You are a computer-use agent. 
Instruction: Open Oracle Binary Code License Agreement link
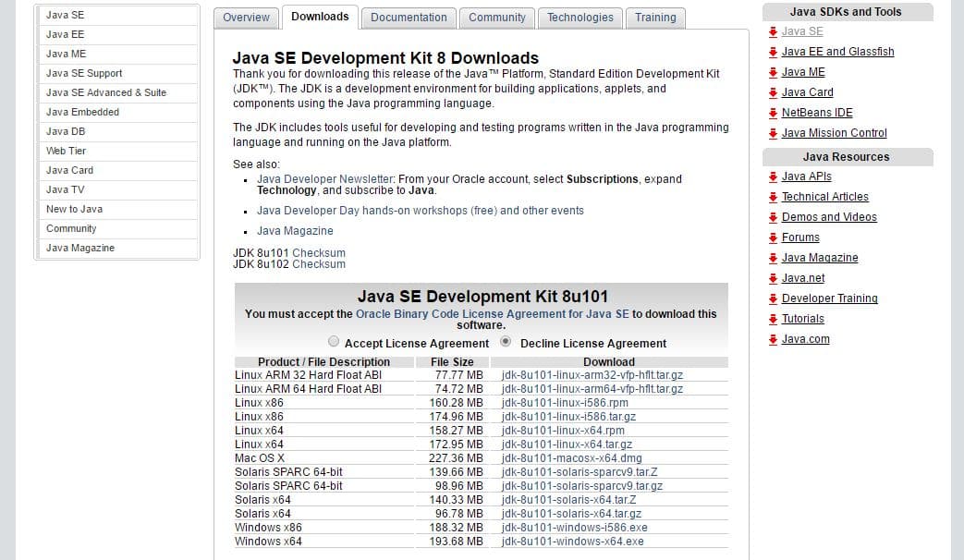[x=493, y=314]
